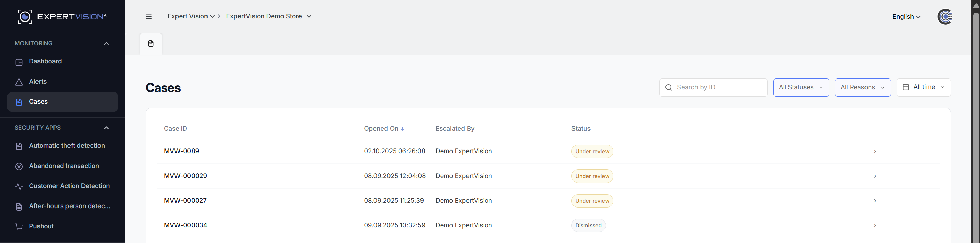980x243 pixels.
Task: Collapse the Monitoring section
Action: pos(107,43)
